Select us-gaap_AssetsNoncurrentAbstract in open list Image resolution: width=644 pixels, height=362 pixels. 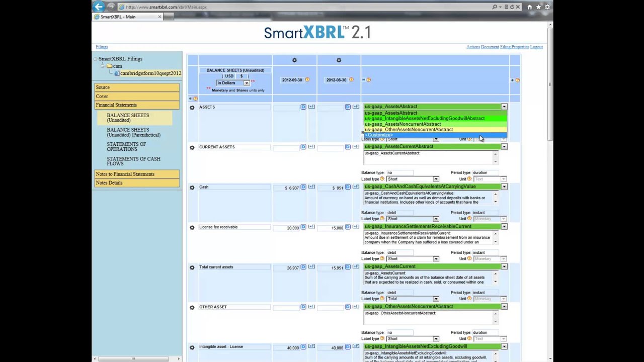click(435, 124)
